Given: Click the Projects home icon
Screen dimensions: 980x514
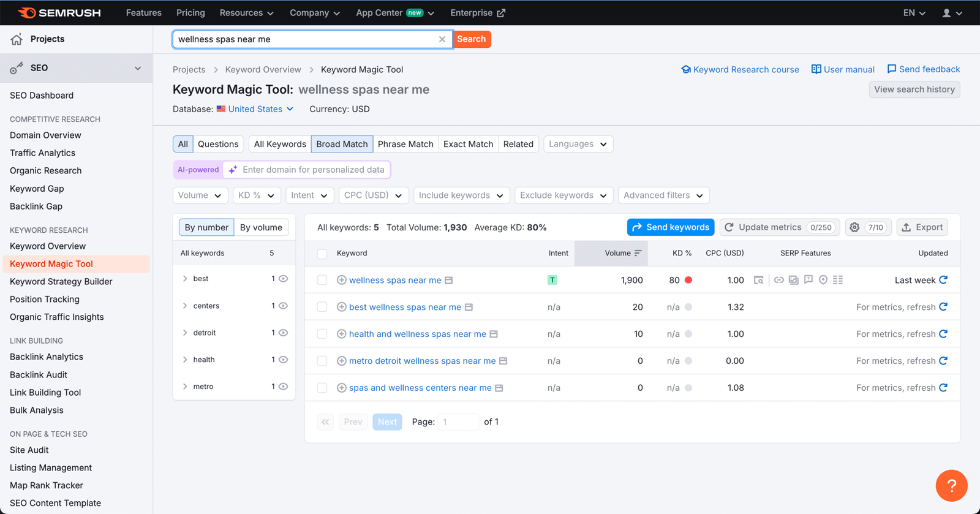Looking at the screenshot, I should pos(17,39).
